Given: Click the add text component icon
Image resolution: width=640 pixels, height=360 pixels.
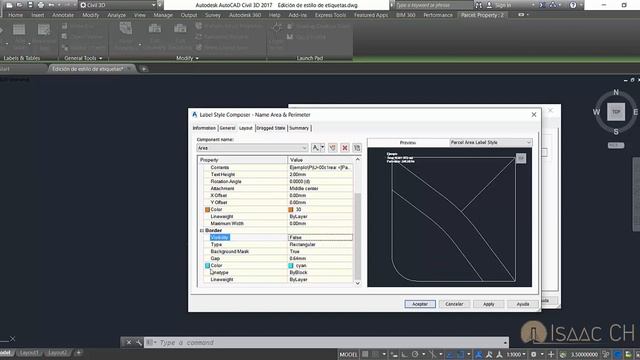Looking at the screenshot, I should tap(315, 148).
